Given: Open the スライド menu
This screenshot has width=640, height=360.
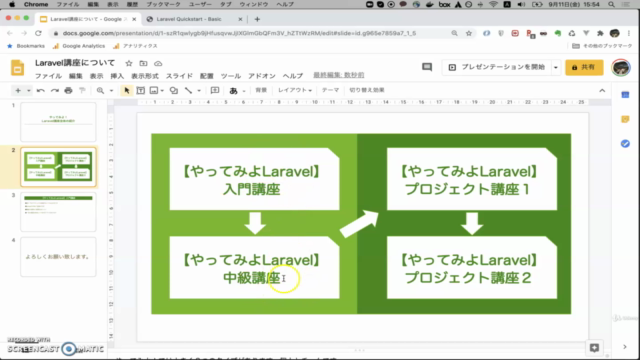Looking at the screenshot, I should point(179,76).
